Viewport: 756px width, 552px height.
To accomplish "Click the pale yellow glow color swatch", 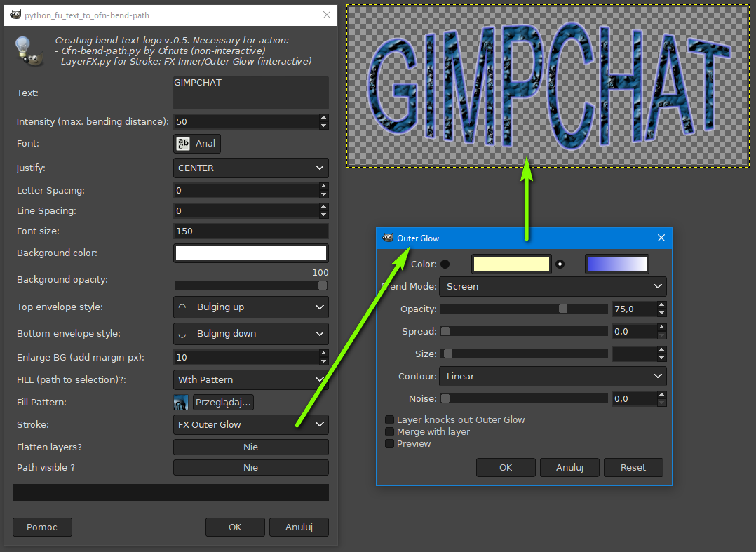I will [x=511, y=264].
